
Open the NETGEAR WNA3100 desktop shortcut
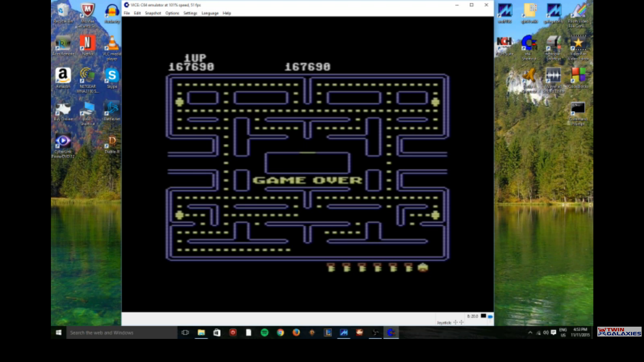pyautogui.click(x=88, y=80)
